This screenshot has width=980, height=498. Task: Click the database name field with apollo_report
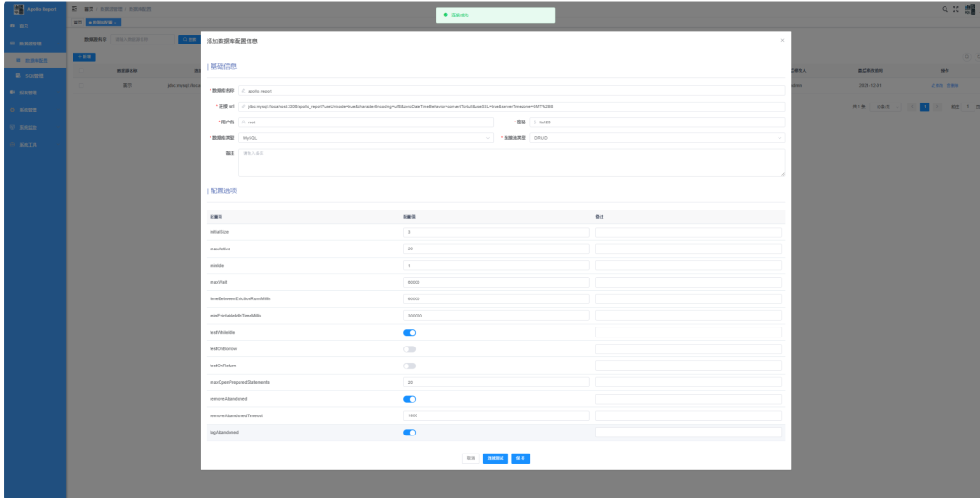pyautogui.click(x=511, y=91)
